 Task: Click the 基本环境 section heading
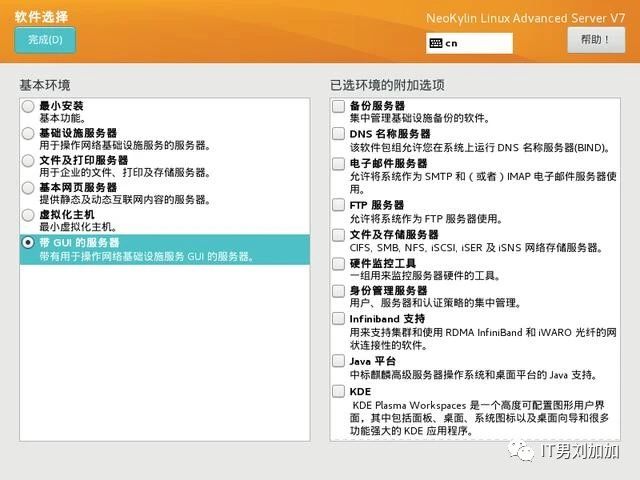coord(45,85)
